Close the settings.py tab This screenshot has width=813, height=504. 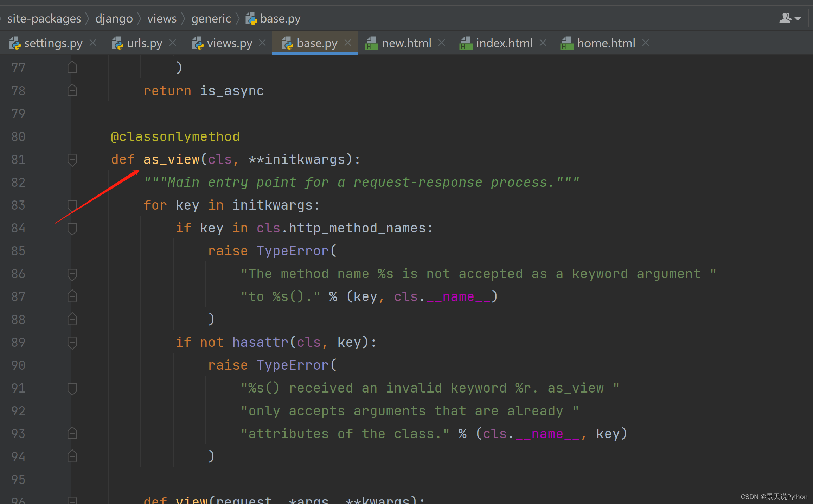click(93, 43)
